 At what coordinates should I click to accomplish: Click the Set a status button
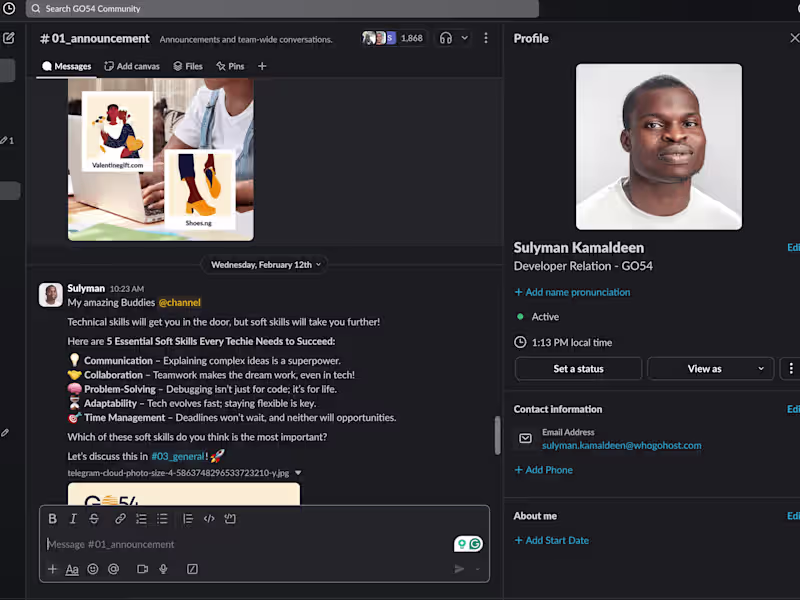pos(578,368)
